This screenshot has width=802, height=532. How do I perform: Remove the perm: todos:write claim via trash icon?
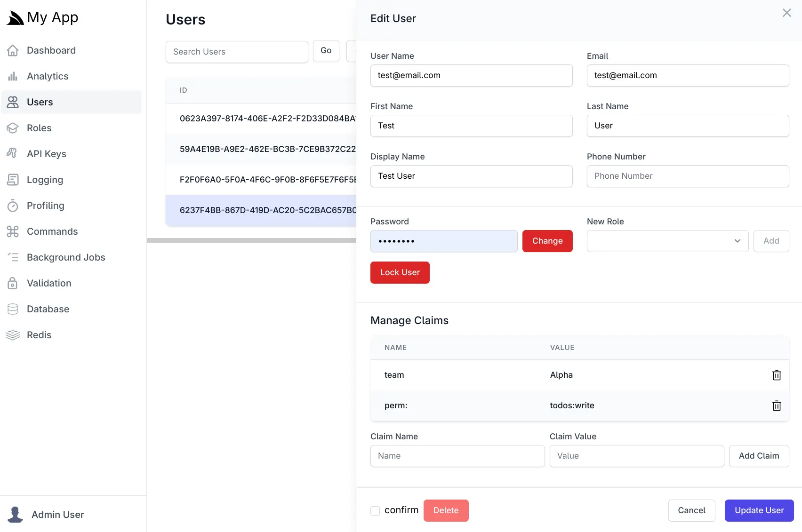tap(777, 405)
